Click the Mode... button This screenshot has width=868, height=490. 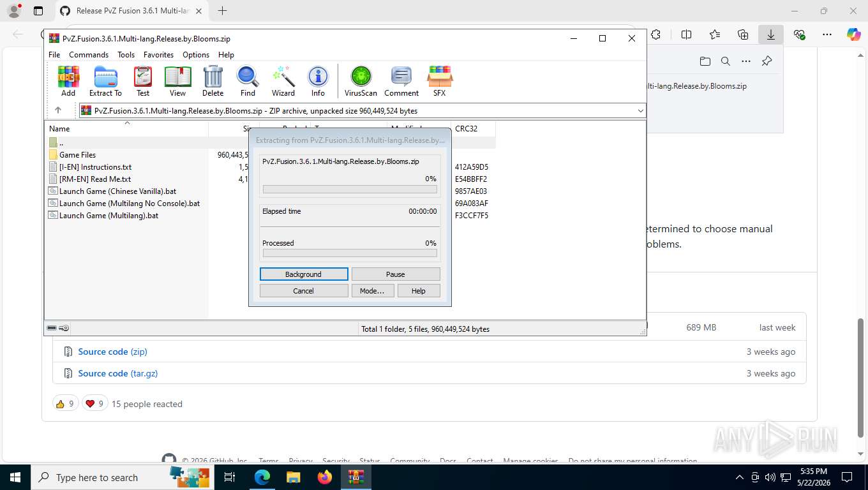(372, 290)
